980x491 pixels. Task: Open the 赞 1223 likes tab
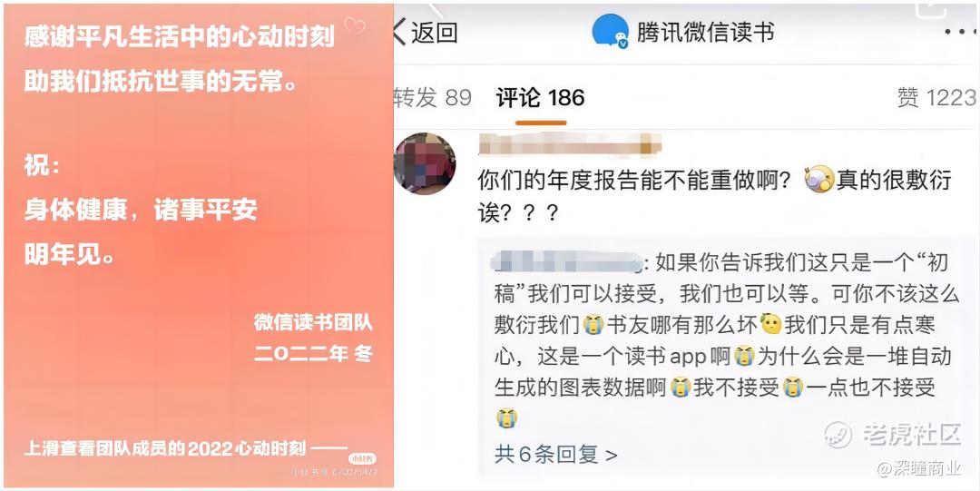pyautogui.click(x=936, y=98)
